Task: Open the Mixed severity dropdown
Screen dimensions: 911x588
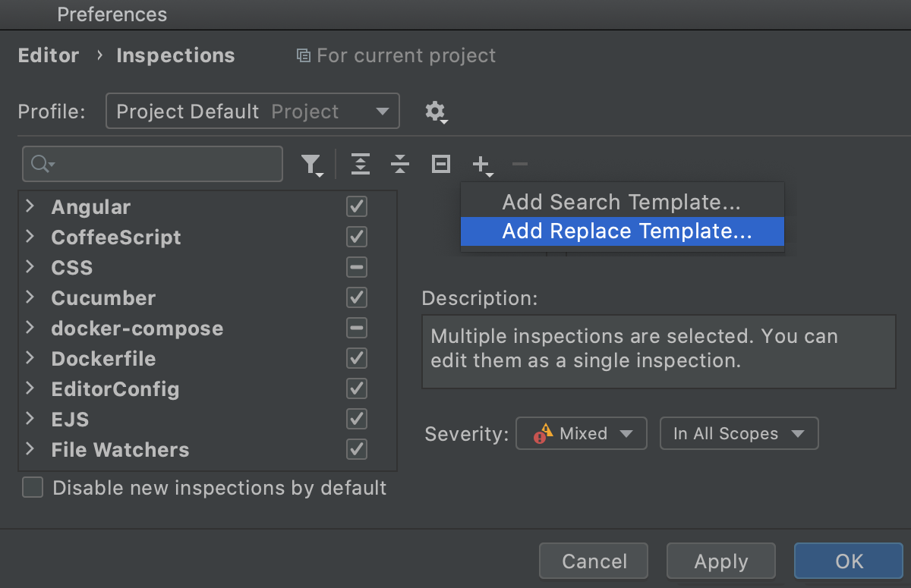Action: (582, 433)
